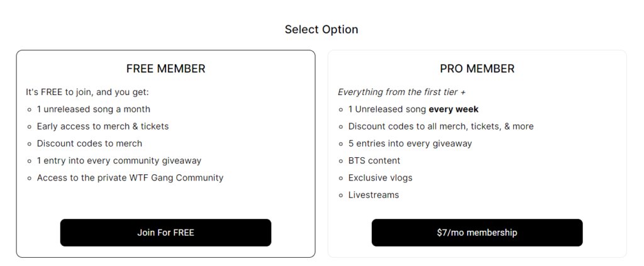Image resolution: width=644 pixels, height=266 pixels.
Task: Click the bullet beside "BTS content"
Action: pos(340,161)
